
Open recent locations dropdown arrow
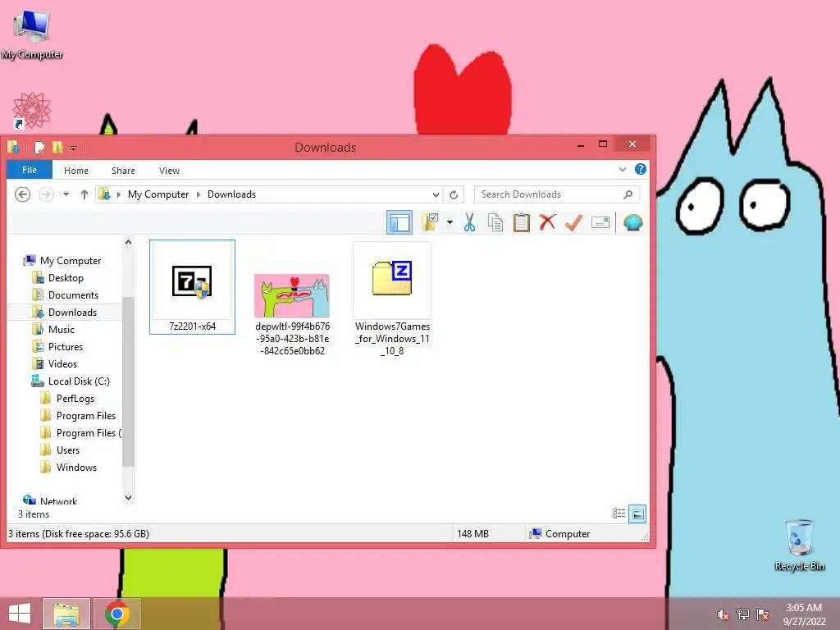[x=66, y=194]
